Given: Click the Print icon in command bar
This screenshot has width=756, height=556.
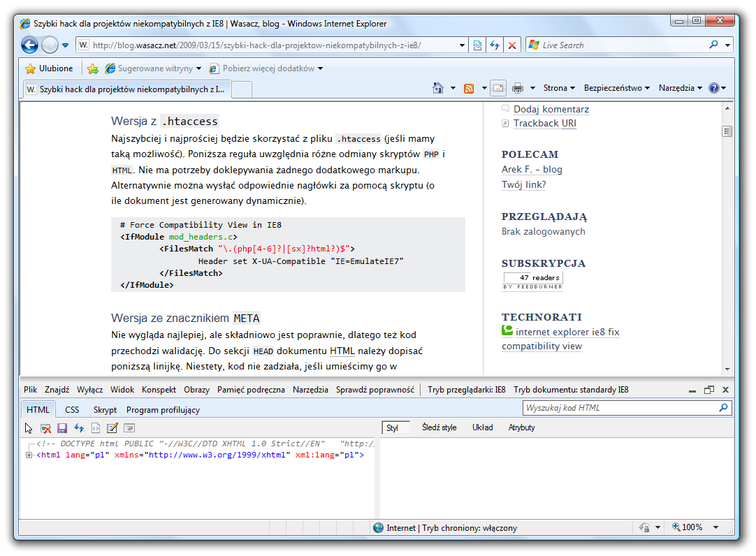Looking at the screenshot, I should (517, 88).
